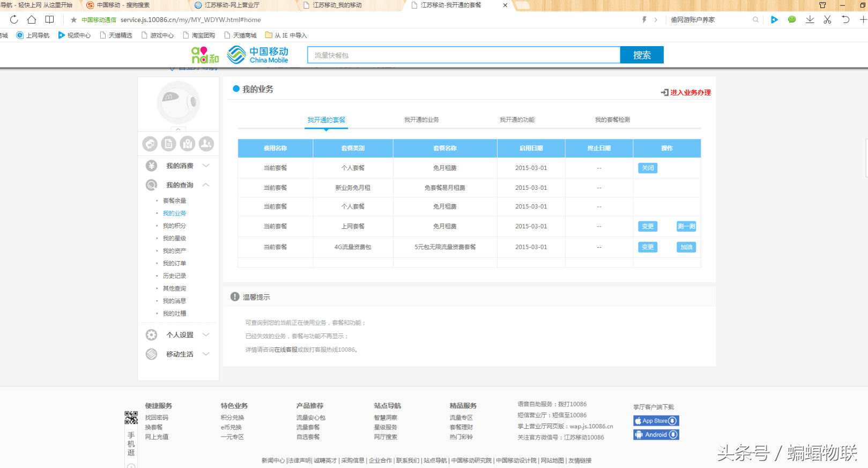Click the customer service headset round icon

[150, 144]
